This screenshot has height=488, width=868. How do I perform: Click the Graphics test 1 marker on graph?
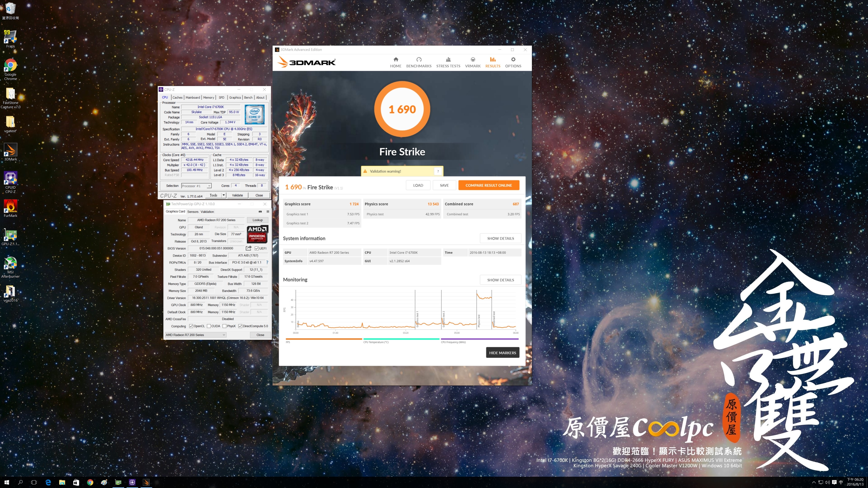417,319
